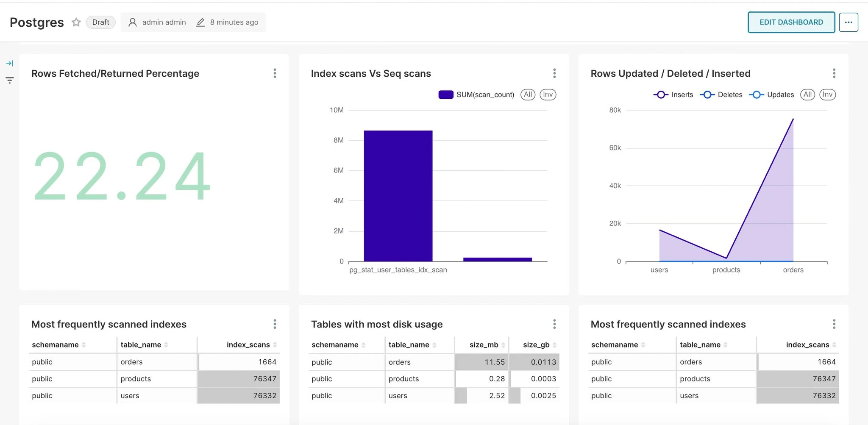Open options menu for Tables with most disk usage
The image size is (868, 425).
pos(554,324)
